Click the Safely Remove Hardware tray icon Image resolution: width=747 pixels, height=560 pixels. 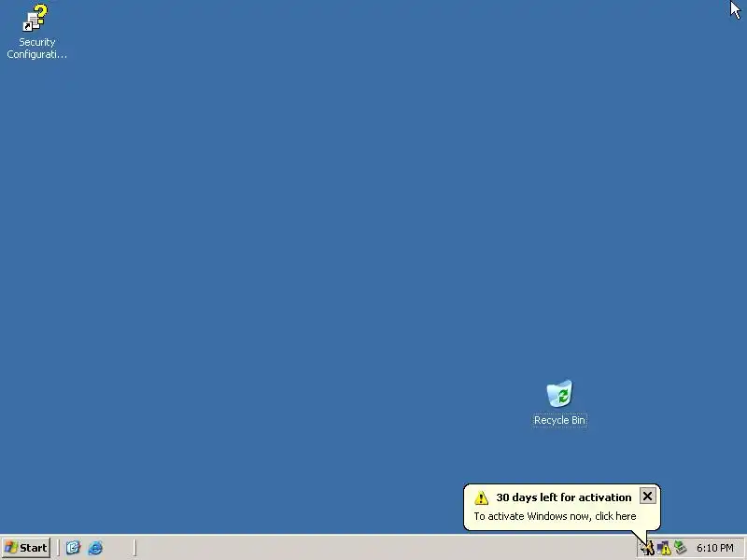(x=680, y=548)
